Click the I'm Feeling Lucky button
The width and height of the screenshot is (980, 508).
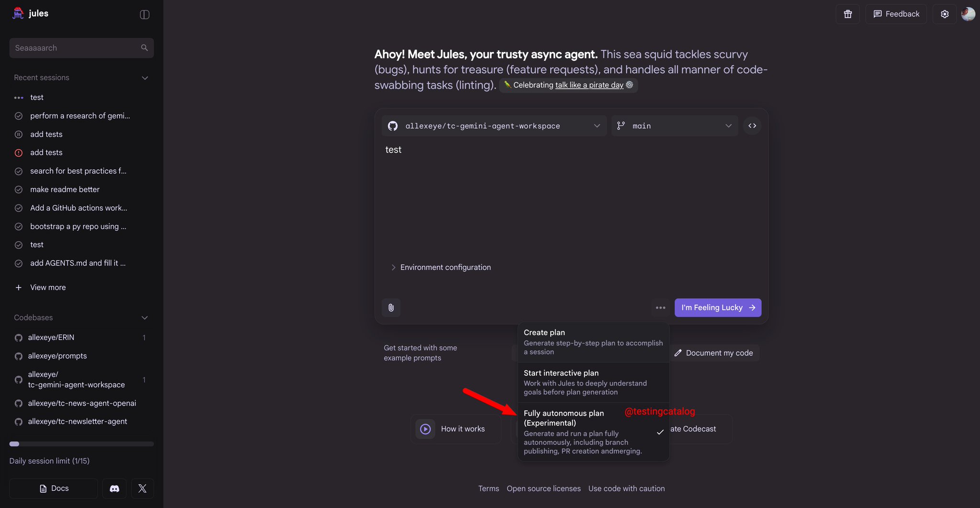718,307
